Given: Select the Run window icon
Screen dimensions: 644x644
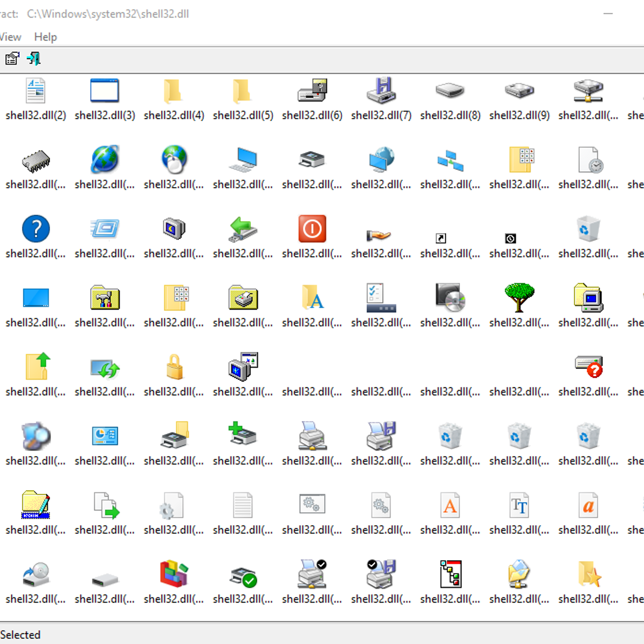Looking at the screenshot, I should coord(105,229).
